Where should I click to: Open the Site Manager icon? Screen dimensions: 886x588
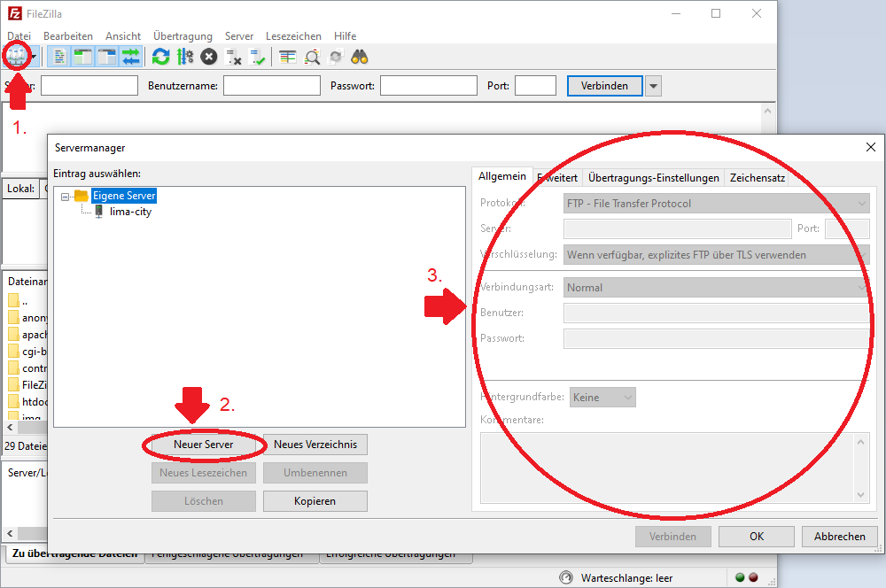(x=18, y=55)
